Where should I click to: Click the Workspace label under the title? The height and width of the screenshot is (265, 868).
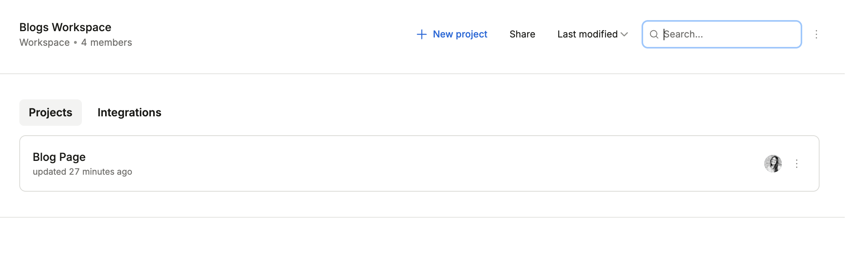[45, 43]
